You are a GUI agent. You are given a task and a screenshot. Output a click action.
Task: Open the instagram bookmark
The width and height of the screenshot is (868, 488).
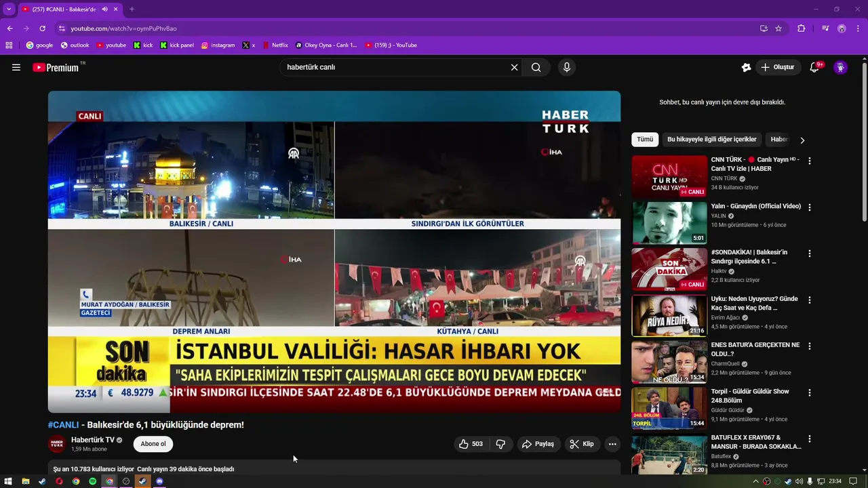(x=218, y=45)
